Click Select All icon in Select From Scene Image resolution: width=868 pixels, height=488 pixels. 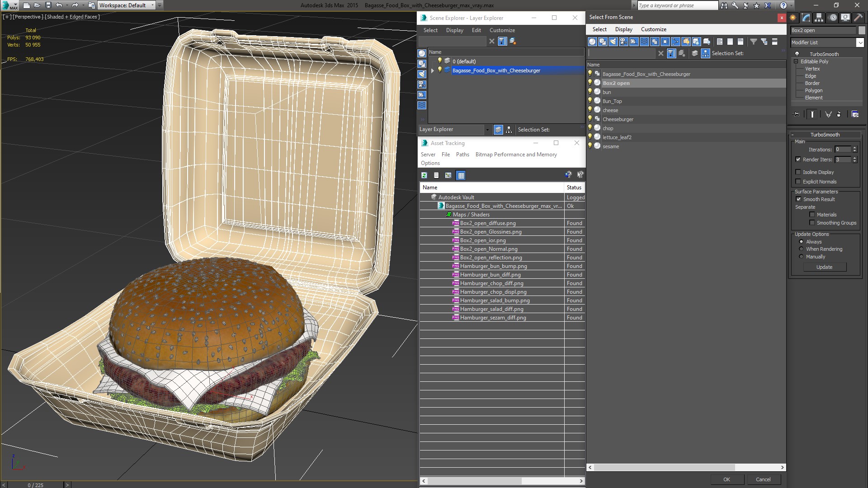point(720,42)
